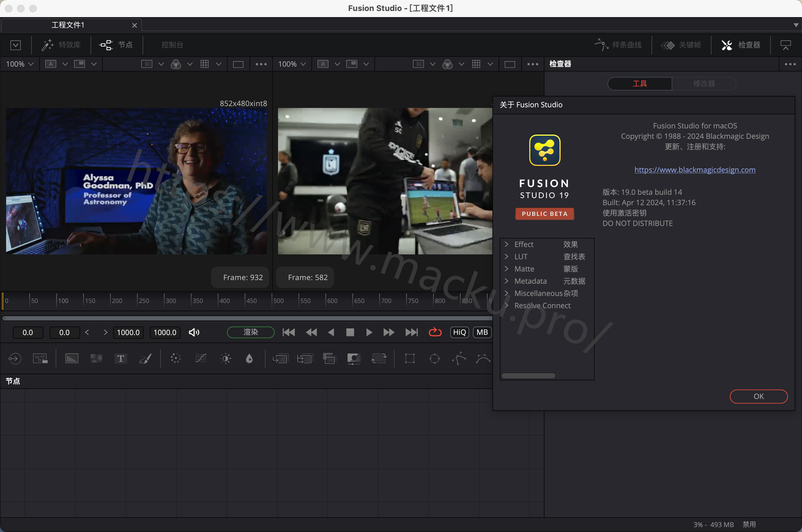Toggle MB motion blur

point(482,333)
